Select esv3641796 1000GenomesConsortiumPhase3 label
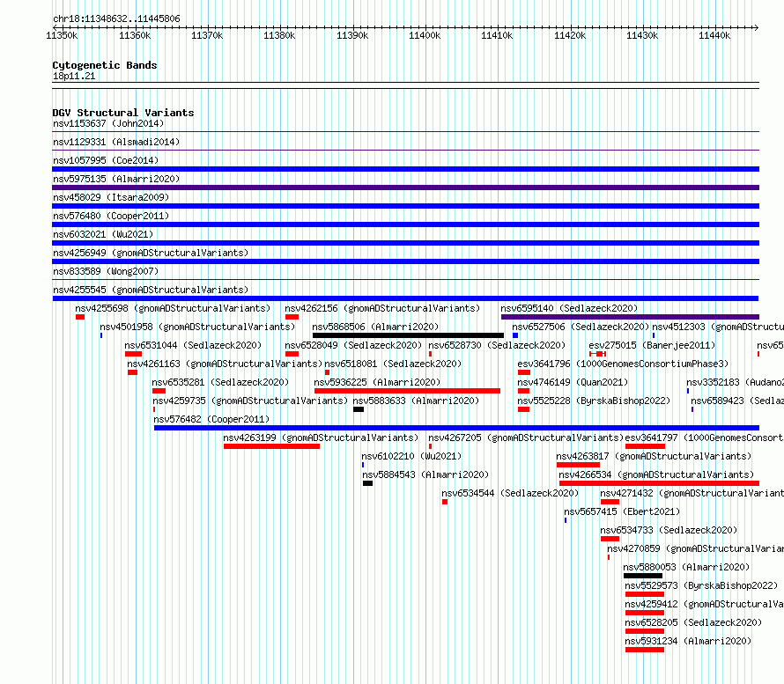Screen dimensions: 784x684 click(x=623, y=364)
